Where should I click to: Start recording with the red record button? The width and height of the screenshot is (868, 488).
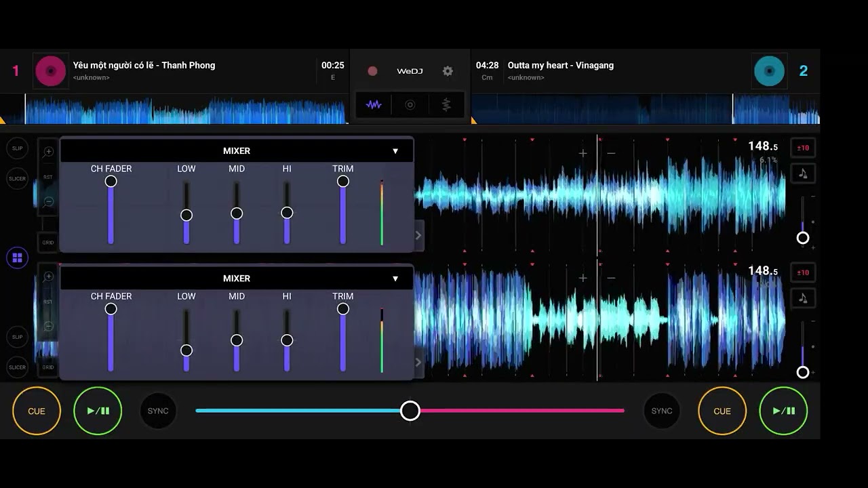point(372,71)
